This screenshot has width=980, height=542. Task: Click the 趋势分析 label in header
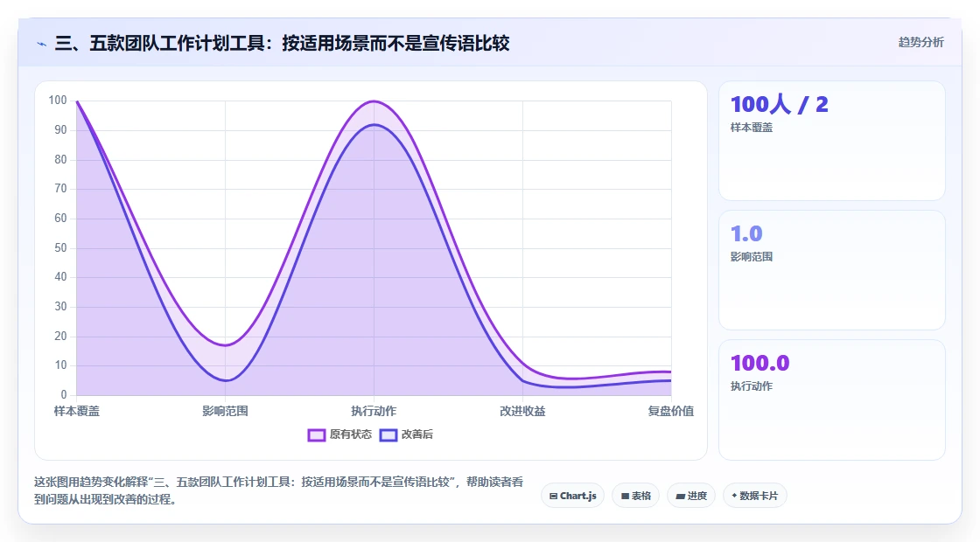click(x=920, y=43)
